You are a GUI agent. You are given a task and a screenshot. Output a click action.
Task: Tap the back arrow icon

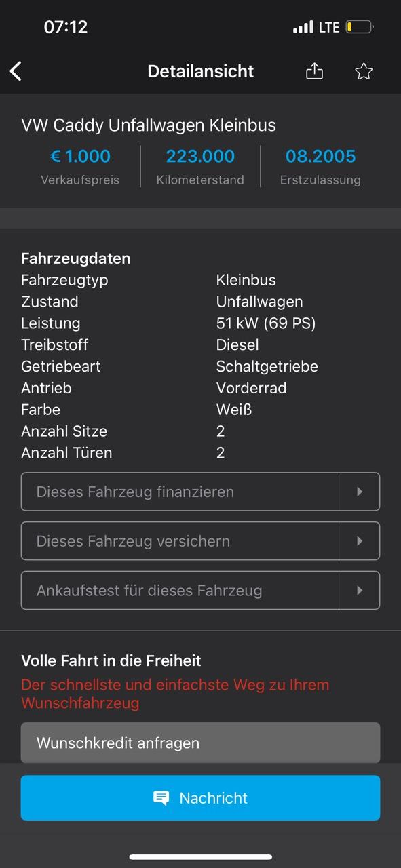pyautogui.click(x=16, y=71)
